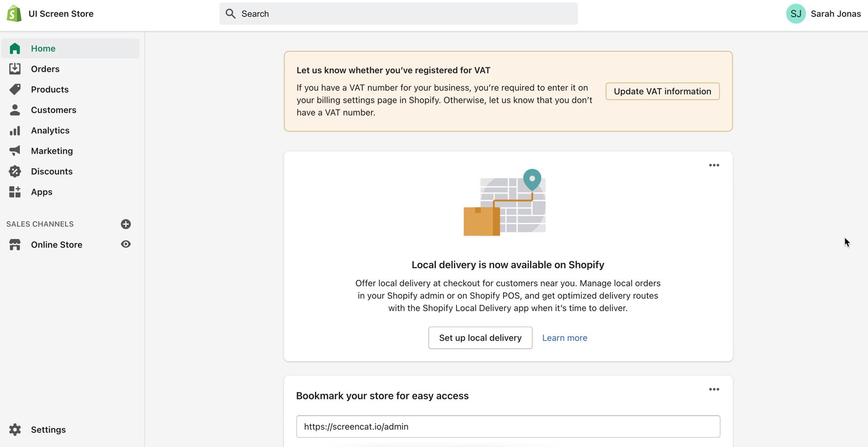Focus the Search field
The image size is (868, 447).
[x=398, y=14]
